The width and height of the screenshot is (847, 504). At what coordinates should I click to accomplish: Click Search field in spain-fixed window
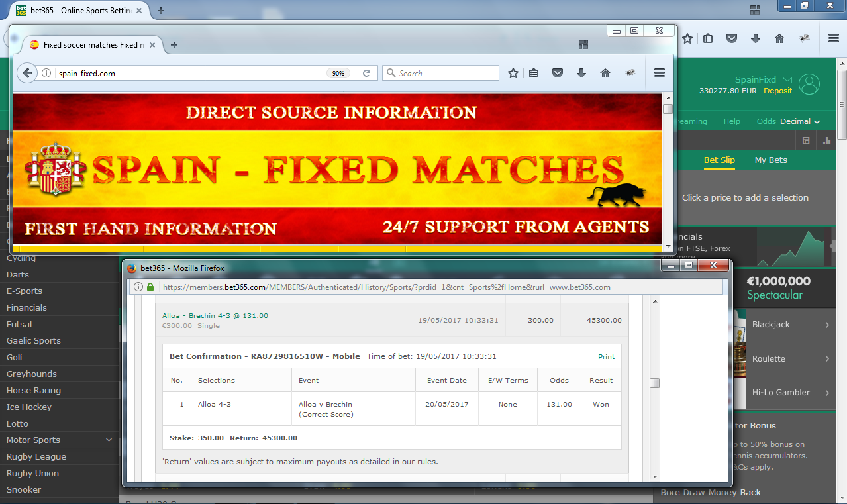click(x=440, y=73)
